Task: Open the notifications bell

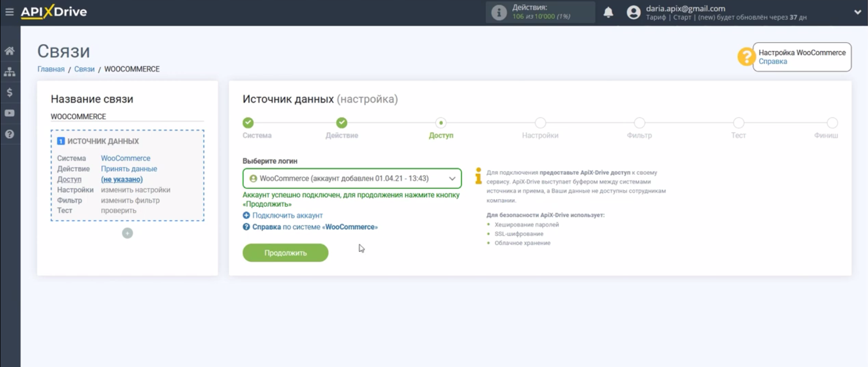Action: click(x=608, y=13)
